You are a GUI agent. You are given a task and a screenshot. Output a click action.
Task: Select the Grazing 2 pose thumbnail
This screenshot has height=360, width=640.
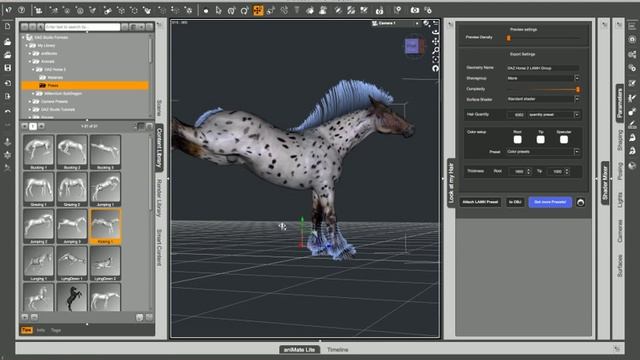(x=72, y=189)
